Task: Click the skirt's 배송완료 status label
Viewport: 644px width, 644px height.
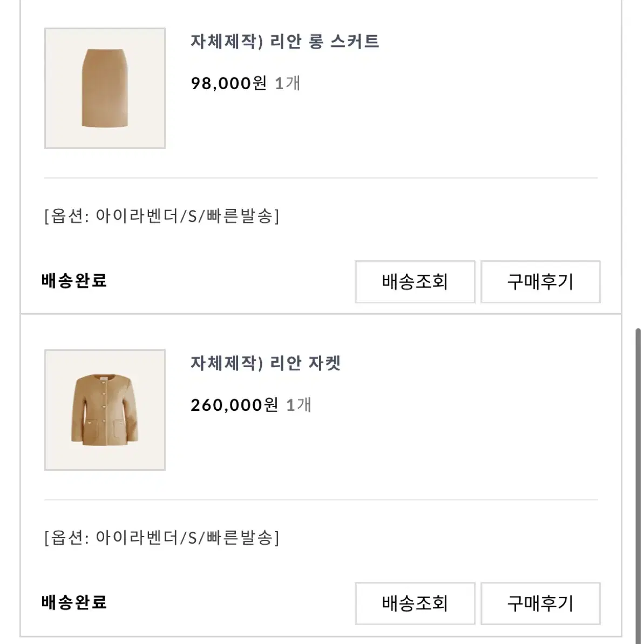Action: pos(74,281)
